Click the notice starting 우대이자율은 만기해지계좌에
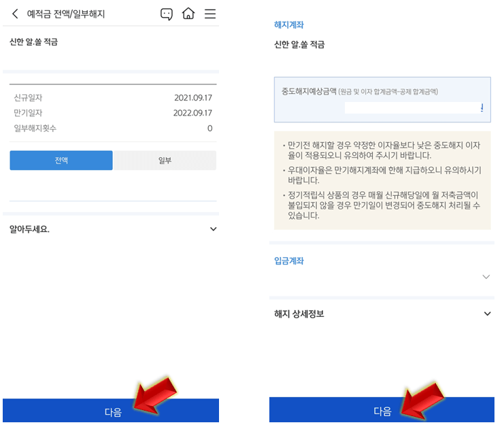504x425 pixels. point(382,175)
